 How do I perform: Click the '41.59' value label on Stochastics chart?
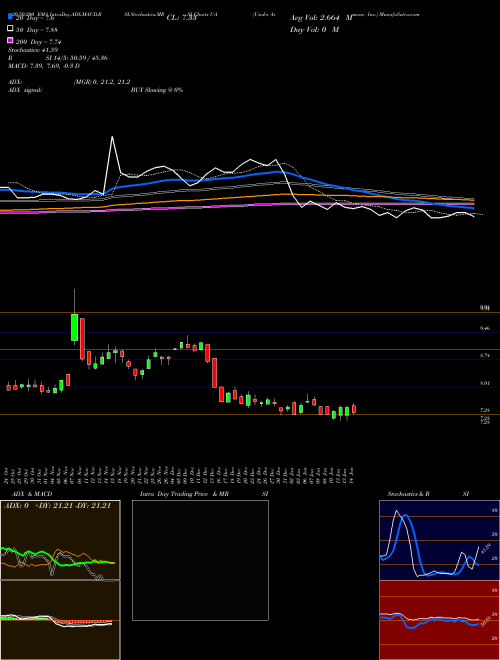tap(486, 550)
